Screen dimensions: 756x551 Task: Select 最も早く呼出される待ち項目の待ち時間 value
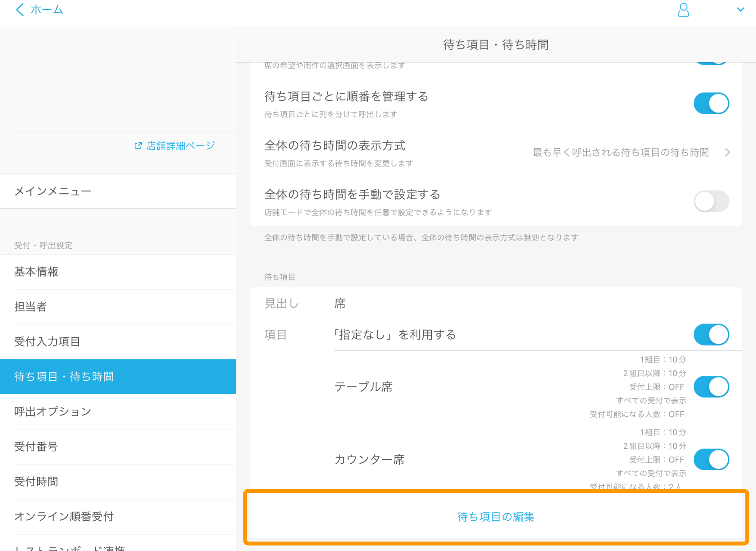pyautogui.click(x=621, y=153)
